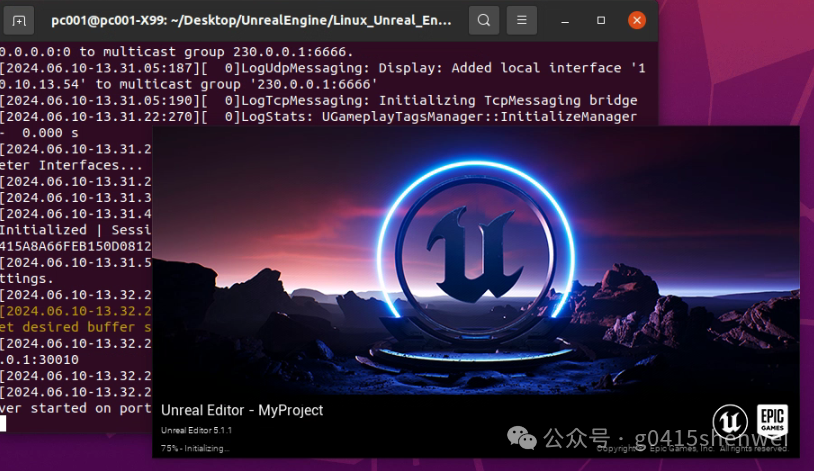Screen dimensions: 814x471
Task: Click the '75% - Initializing' status text
Action: click(195, 448)
